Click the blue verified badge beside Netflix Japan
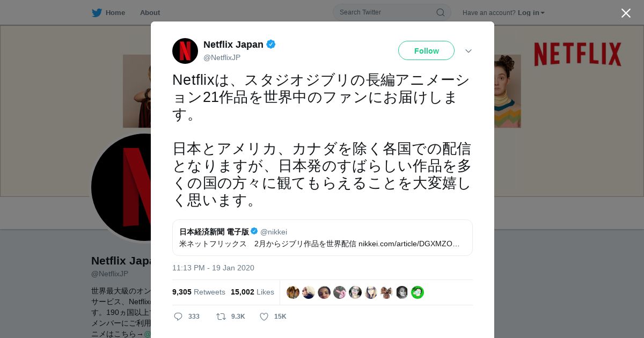 tap(271, 45)
